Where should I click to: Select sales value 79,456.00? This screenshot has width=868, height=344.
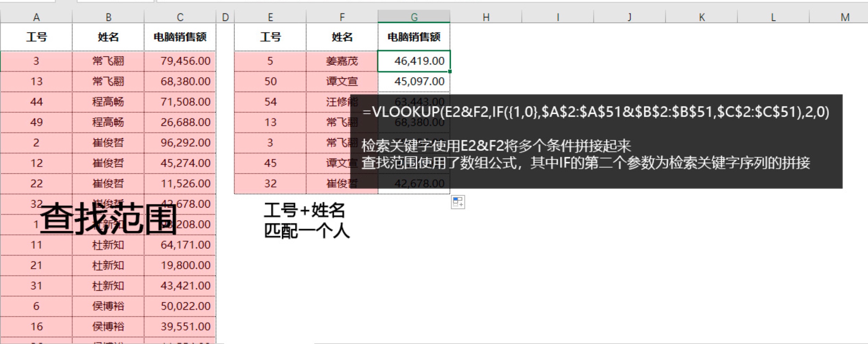[180, 61]
